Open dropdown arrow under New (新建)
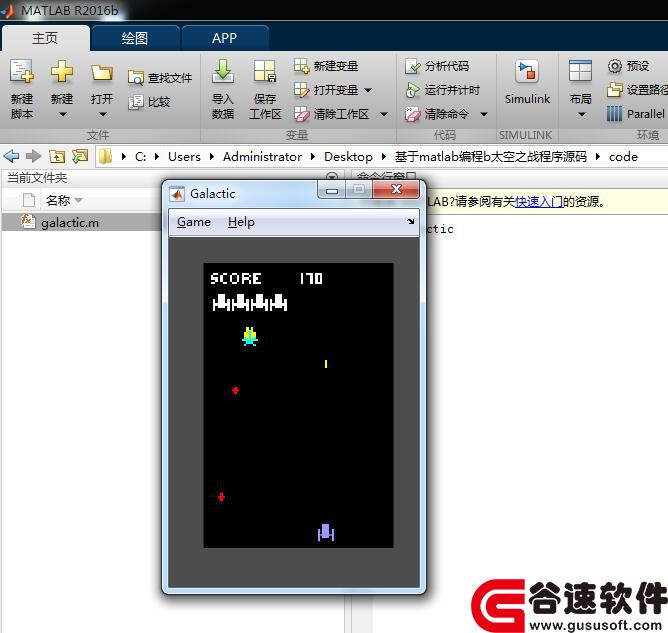668x633 pixels. pos(63,114)
